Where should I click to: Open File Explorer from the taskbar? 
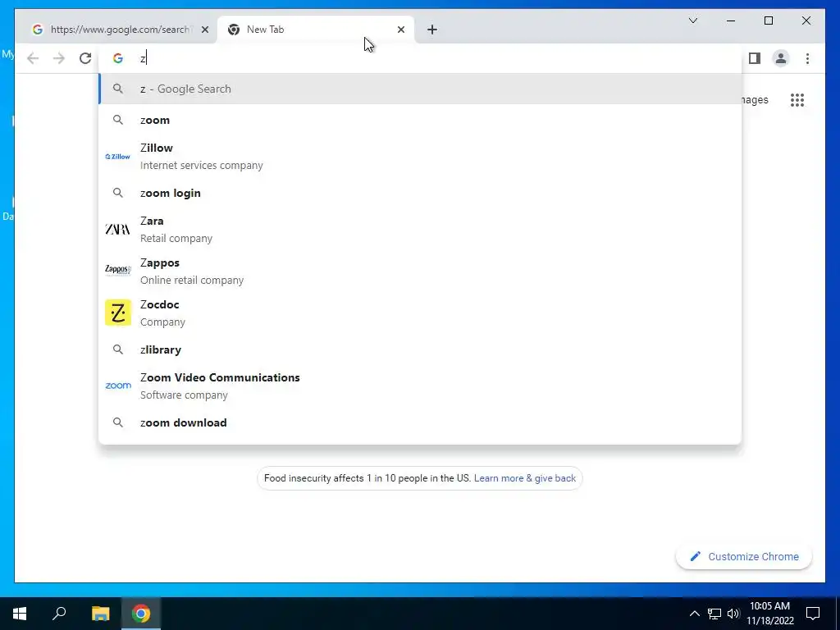100,613
